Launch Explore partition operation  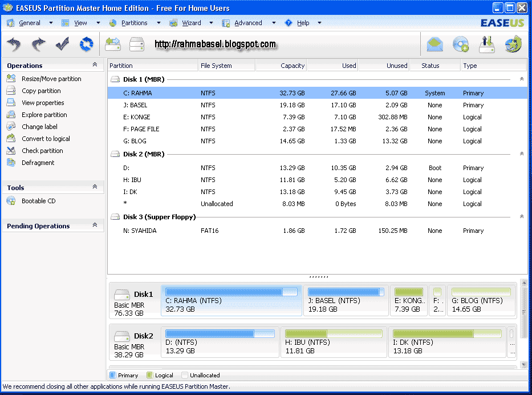44,115
